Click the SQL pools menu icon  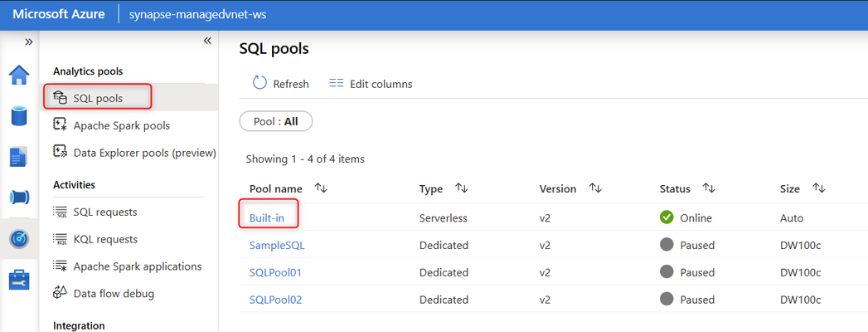tap(60, 98)
